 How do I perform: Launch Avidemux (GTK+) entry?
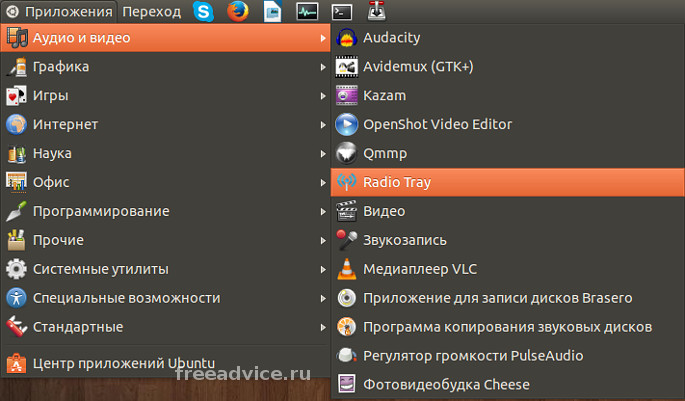click(x=508, y=66)
